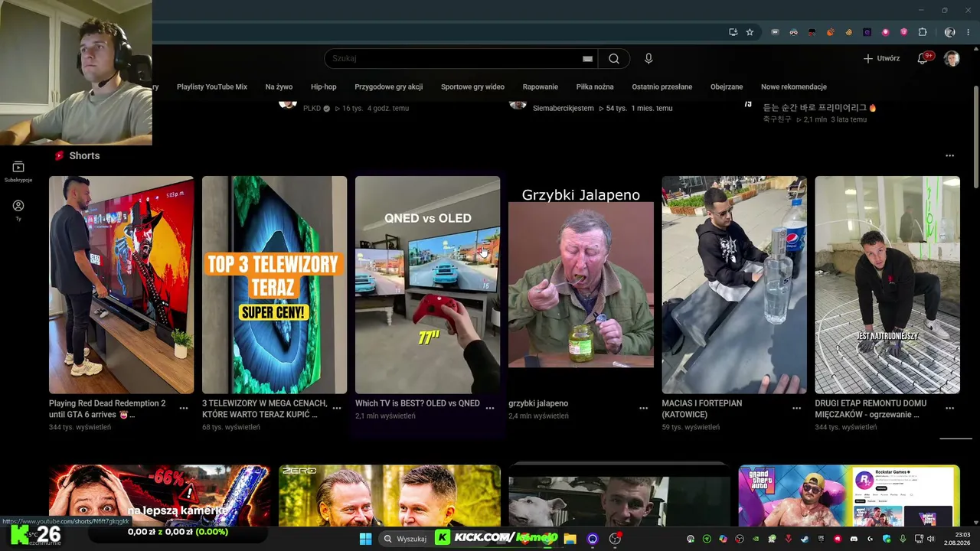
Task: Play the Pepsi bottle table short thumbnail
Action: [734, 285]
